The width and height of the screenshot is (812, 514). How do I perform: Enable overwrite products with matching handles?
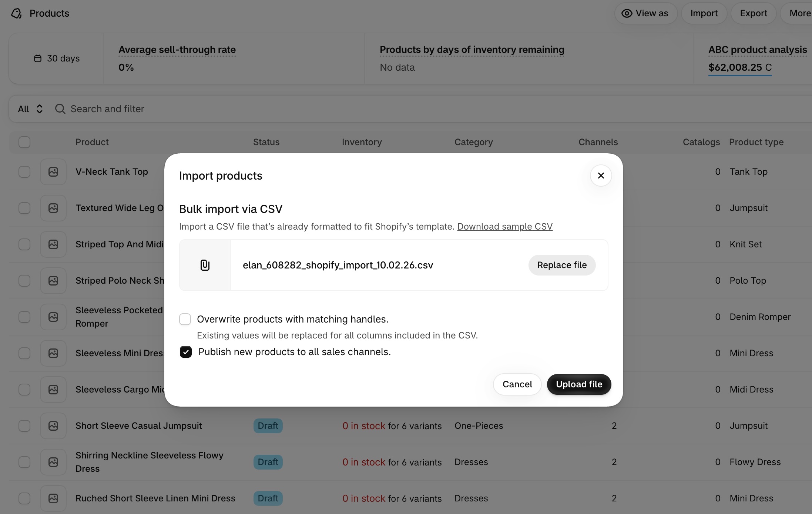[185, 319]
